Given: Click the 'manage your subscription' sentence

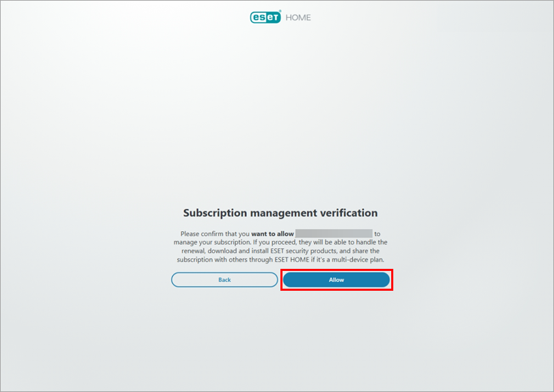Looking at the screenshot, I should 212,242.
